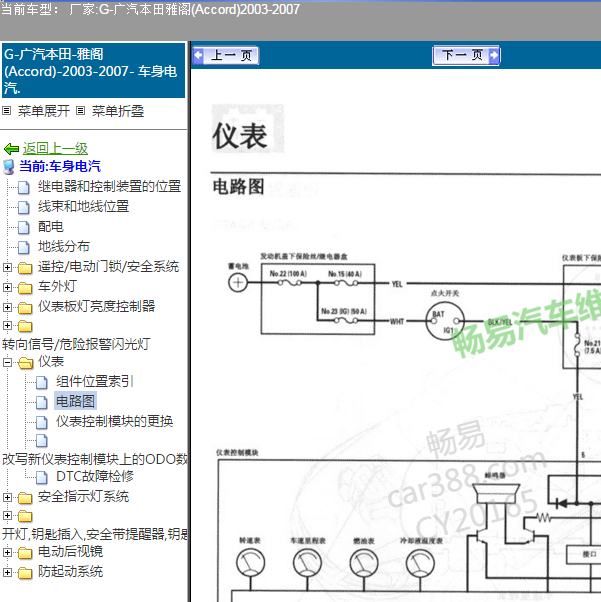The height and width of the screenshot is (602, 601).
Task: Go to next page with 下一页 button
Action: point(466,56)
